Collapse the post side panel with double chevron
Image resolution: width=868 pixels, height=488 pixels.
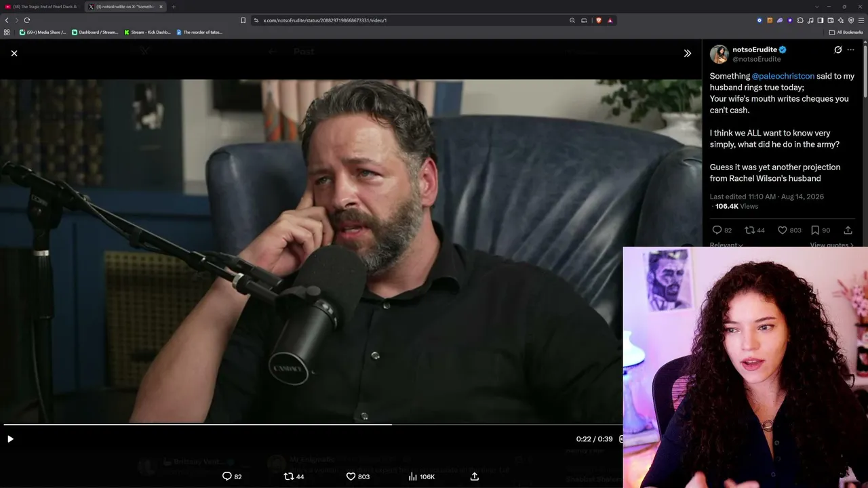(x=688, y=53)
